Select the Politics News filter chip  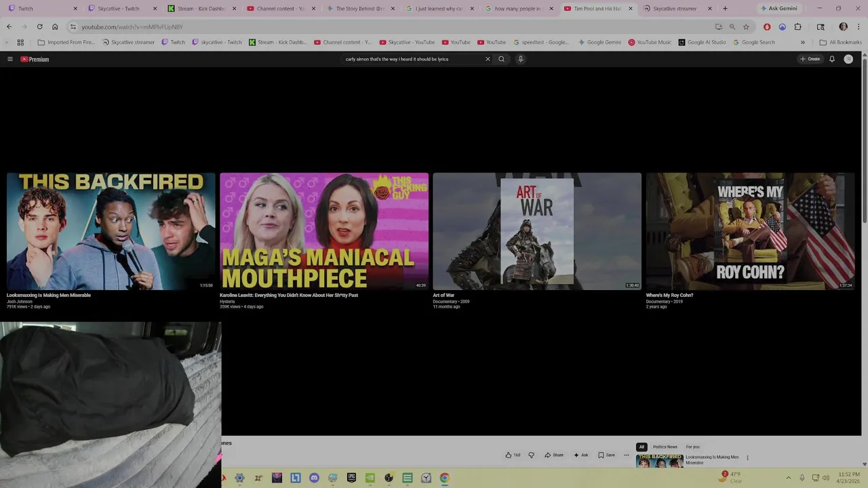coord(665,447)
